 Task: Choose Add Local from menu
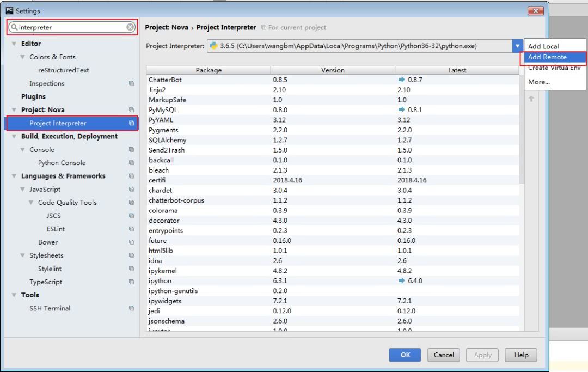pos(543,46)
